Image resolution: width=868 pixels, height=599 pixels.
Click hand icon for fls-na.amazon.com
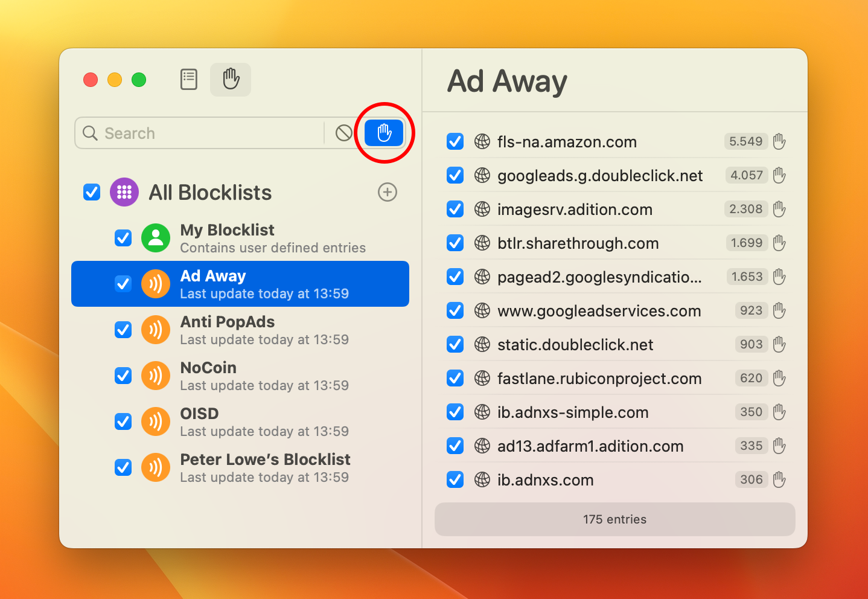(x=779, y=141)
